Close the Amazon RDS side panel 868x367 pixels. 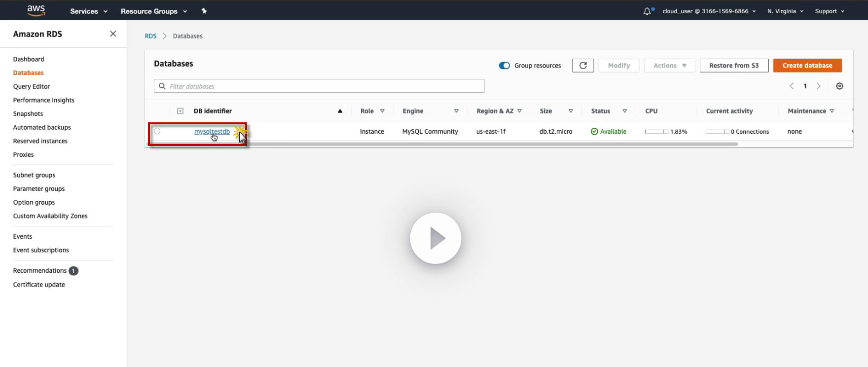(113, 34)
